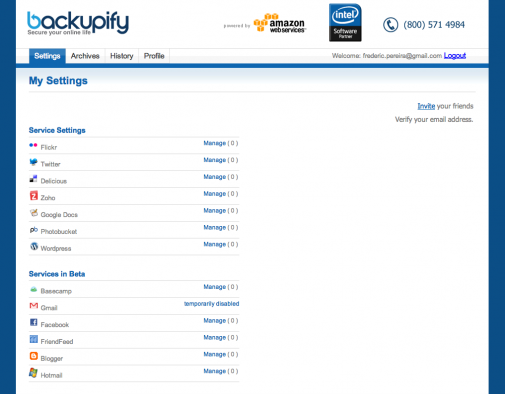Screen dimensions: 505x394
Task: Click the Photobucket service name
Action: 59,232
